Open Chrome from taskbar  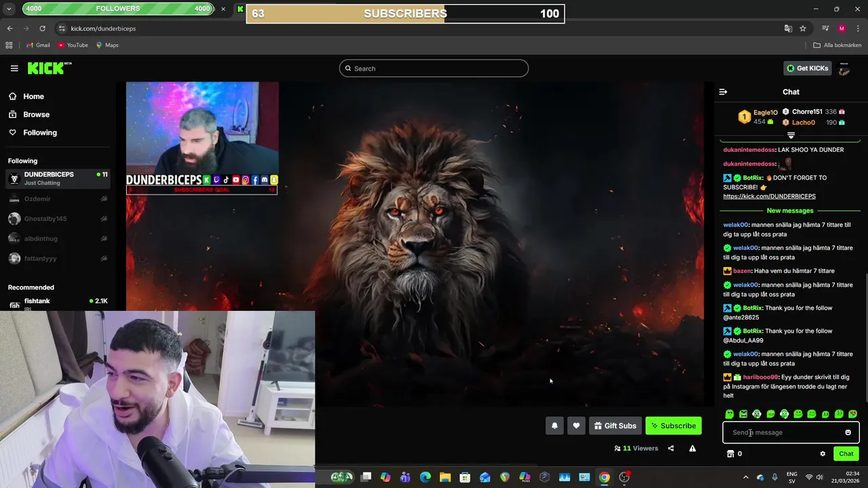coord(604,477)
